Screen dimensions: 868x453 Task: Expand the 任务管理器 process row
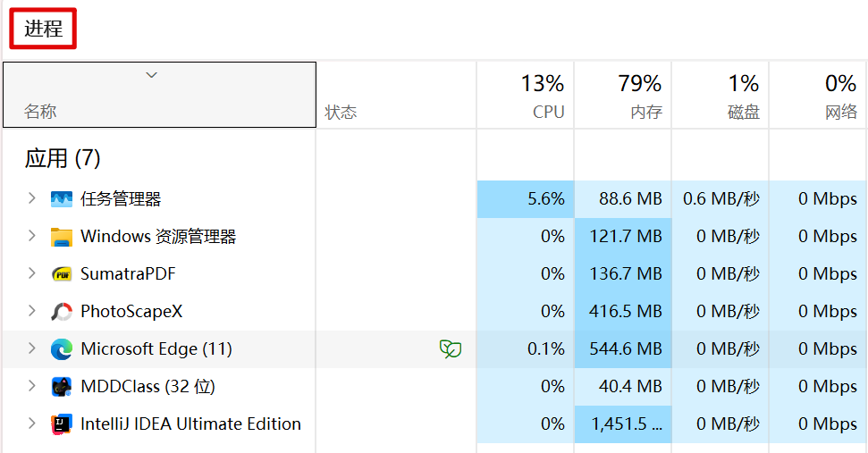(x=31, y=198)
